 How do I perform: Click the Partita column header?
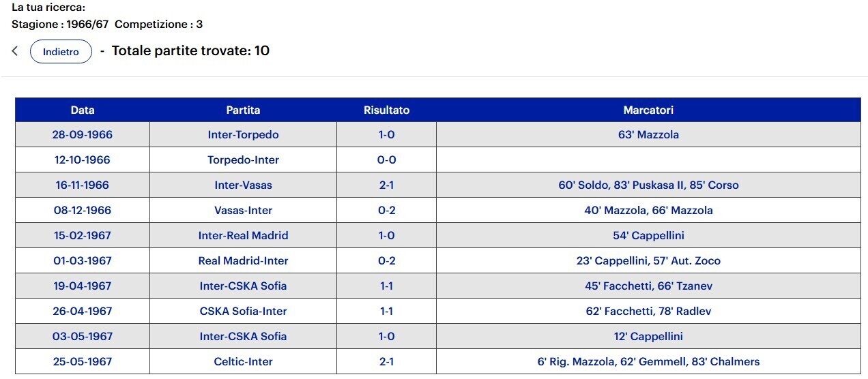243,110
